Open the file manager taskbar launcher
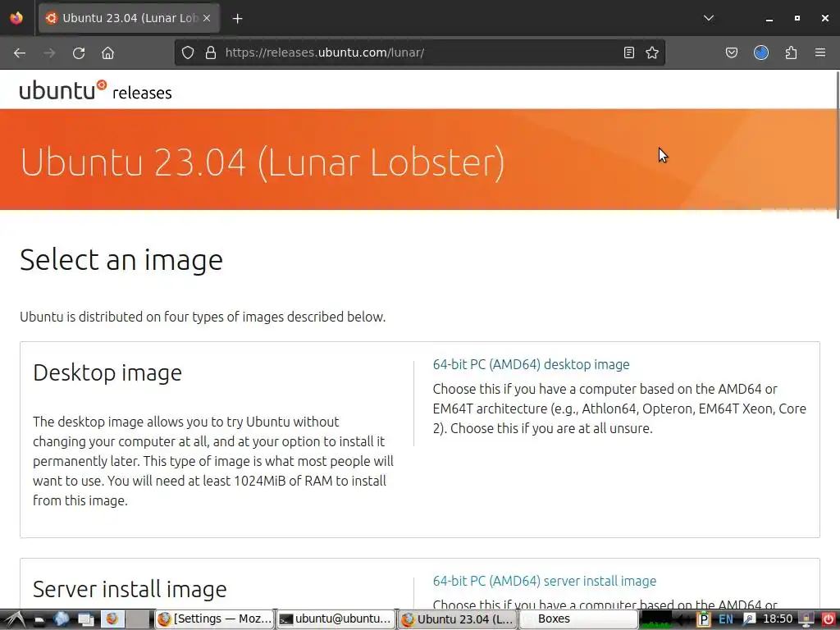Image resolution: width=840 pixels, height=630 pixels. (x=39, y=620)
